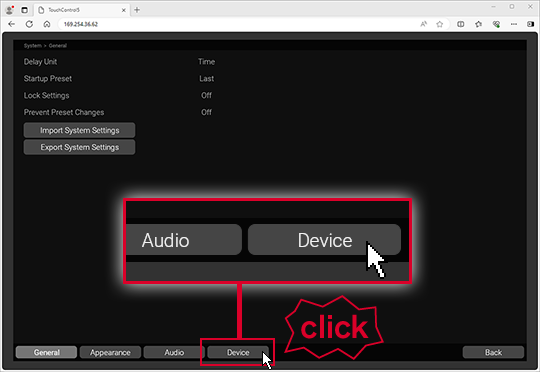Image resolution: width=540 pixels, height=372 pixels.
Task: Switch to the Device tab
Action: coord(238,352)
